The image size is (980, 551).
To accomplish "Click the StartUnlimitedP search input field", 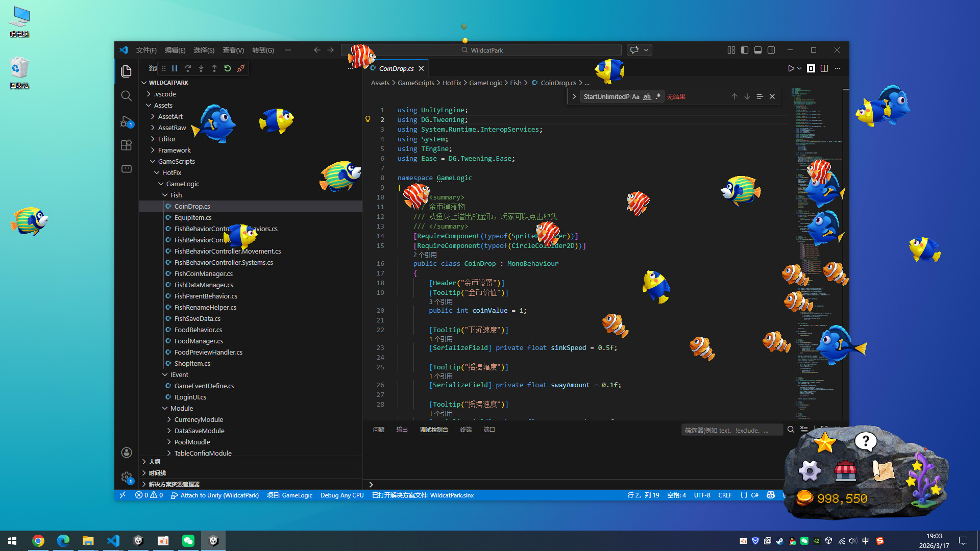I will click(607, 96).
